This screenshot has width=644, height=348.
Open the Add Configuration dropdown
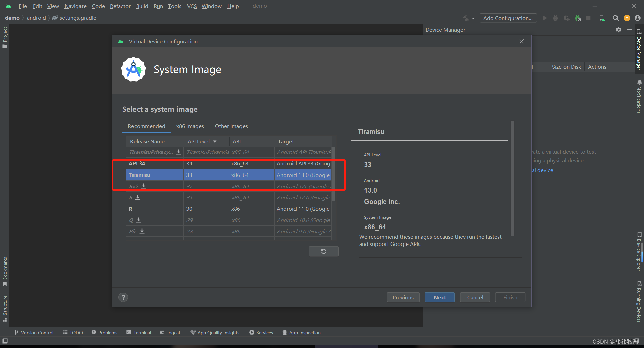(x=508, y=18)
